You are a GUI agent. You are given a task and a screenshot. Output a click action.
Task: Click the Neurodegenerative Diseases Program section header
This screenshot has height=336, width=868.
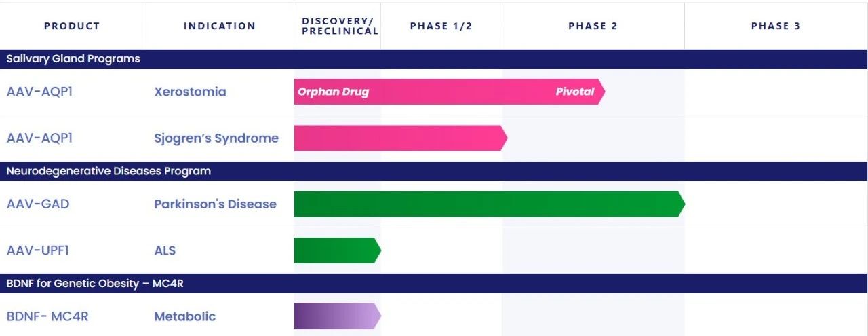(x=108, y=171)
